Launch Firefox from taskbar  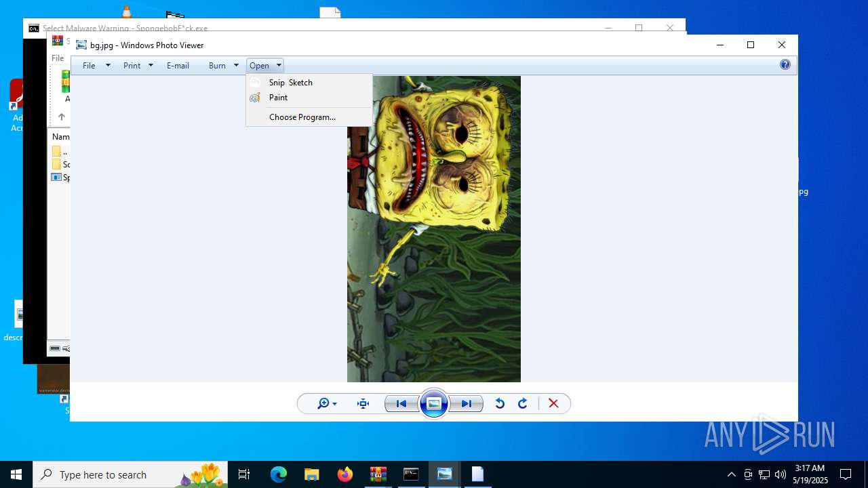click(344, 474)
